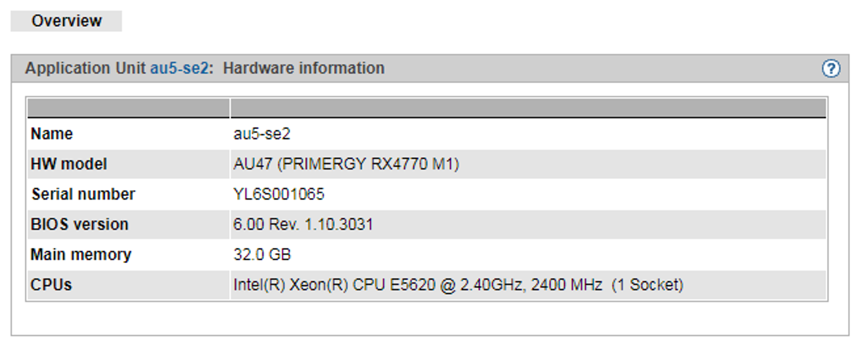Viewport: 868px width, 349px height.
Task: Select the Main memory row label
Action: click(81, 254)
